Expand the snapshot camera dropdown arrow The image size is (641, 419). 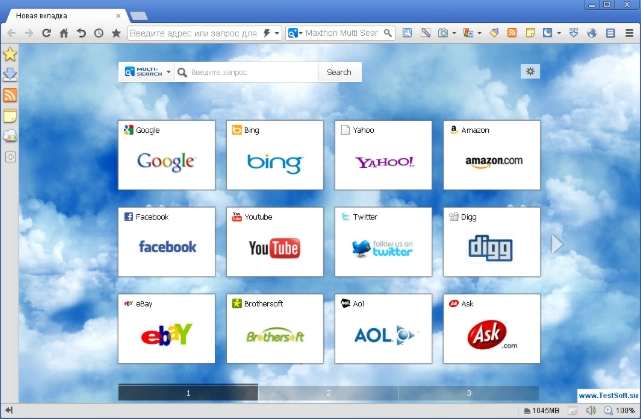click(454, 33)
